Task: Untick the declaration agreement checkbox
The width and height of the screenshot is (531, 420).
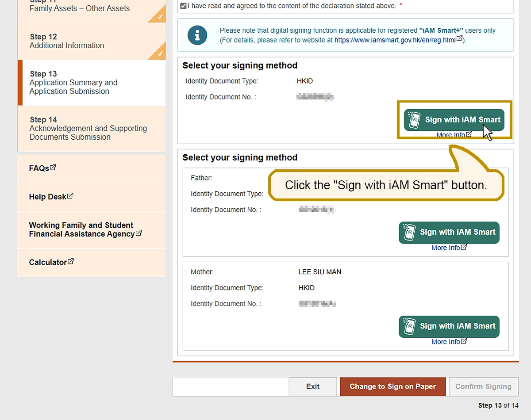Action: click(184, 6)
